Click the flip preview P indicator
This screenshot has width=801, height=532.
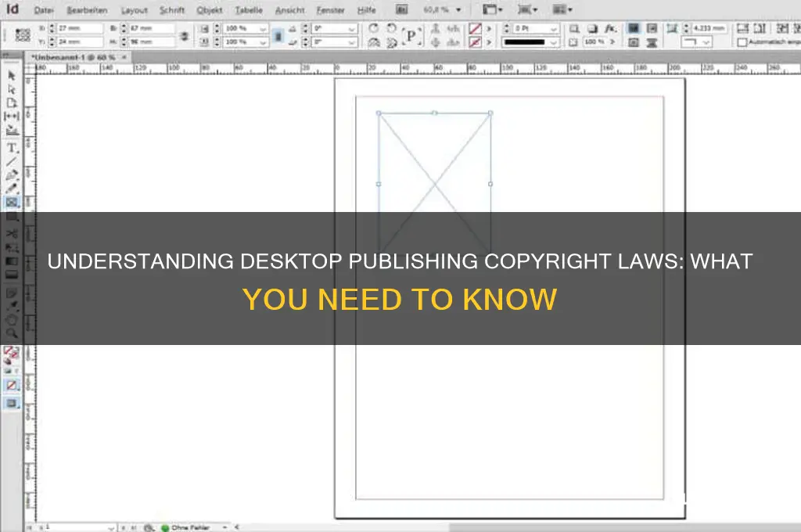[411, 36]
